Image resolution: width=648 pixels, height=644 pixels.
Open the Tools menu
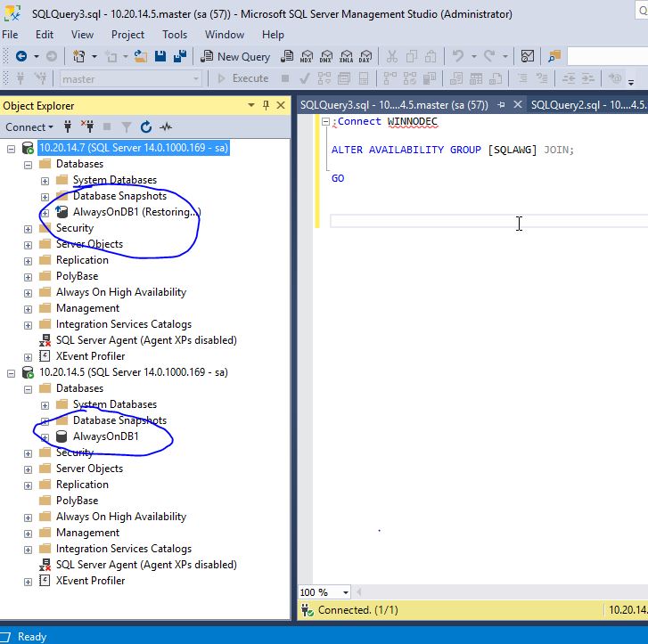point(175,35)
